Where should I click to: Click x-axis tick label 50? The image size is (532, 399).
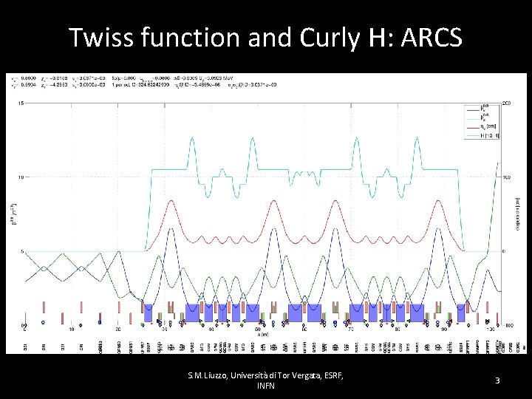point(258,329)
